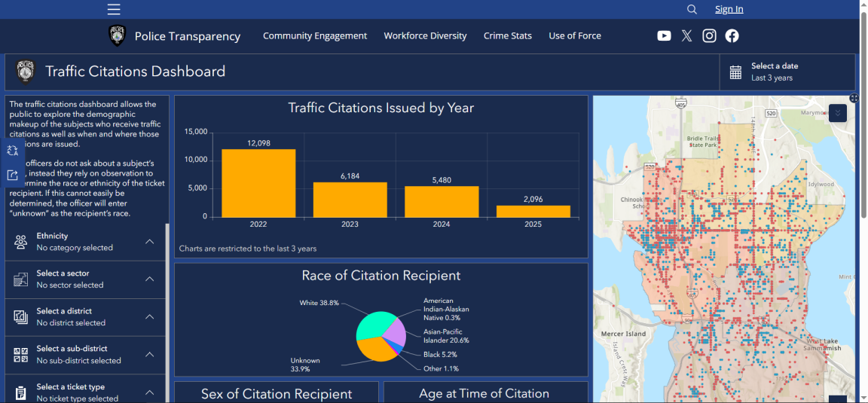Click the 'Unknown 33.9%' pie label

click(306, 365)
